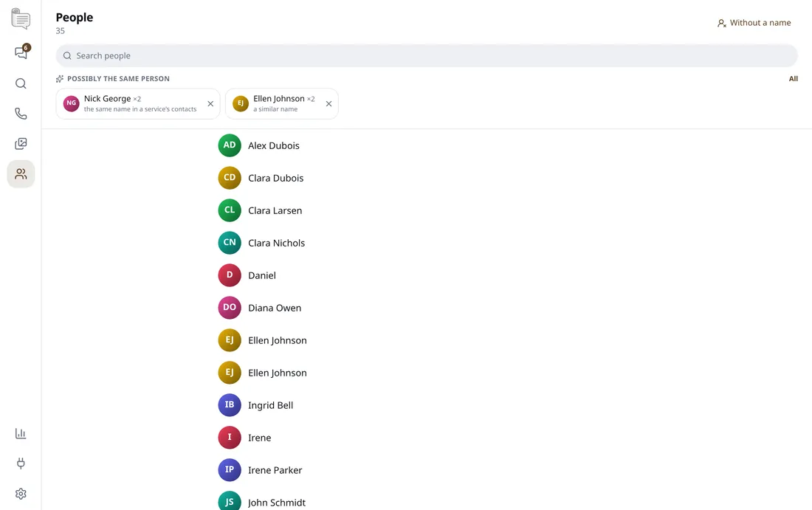Open the Diana Owen contact
Image resolution: width=812 pixels, height=510 pixels.
(275, 308)
